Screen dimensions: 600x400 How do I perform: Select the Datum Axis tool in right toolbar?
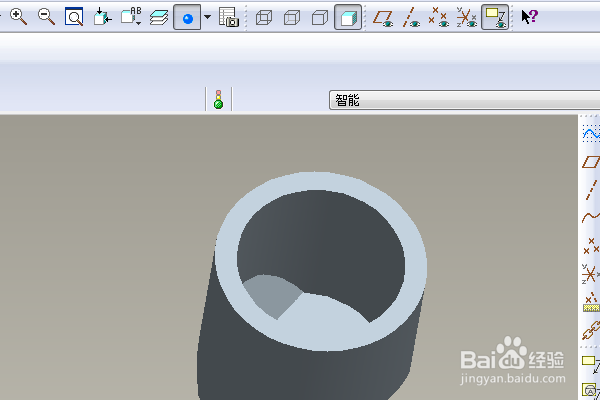tap(592, 189)
